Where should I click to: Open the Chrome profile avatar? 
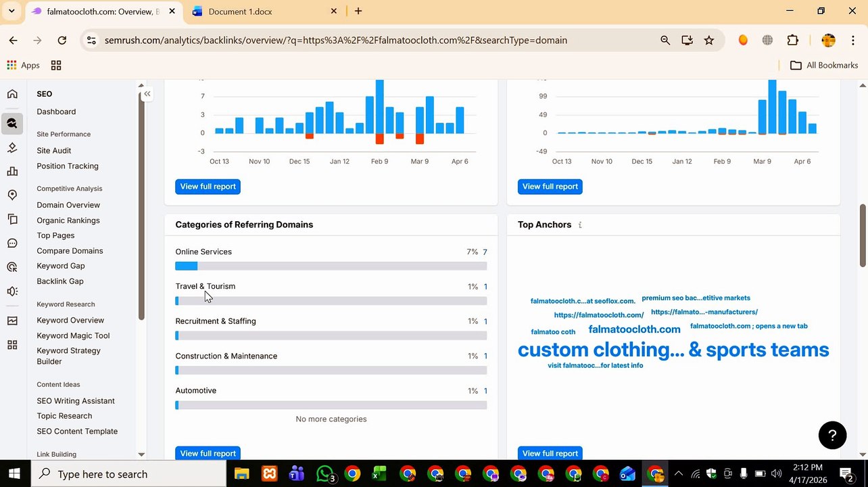pyautogui.click(x=828, y=41)
